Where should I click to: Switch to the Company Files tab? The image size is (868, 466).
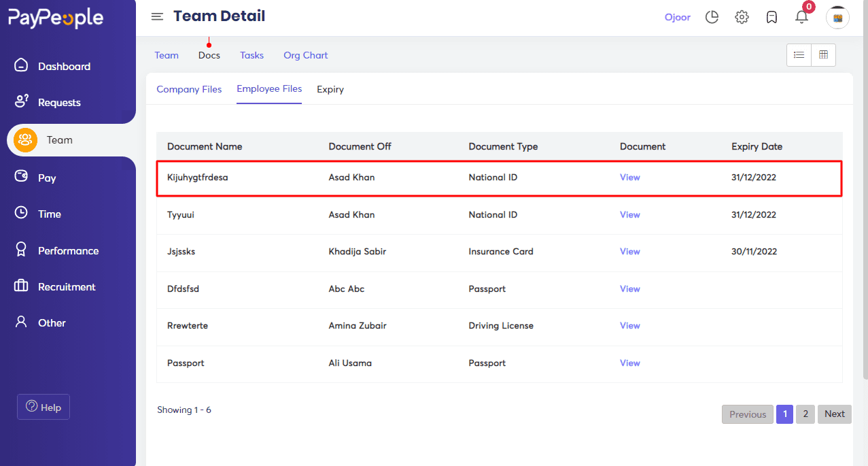(x=189, y=89)
